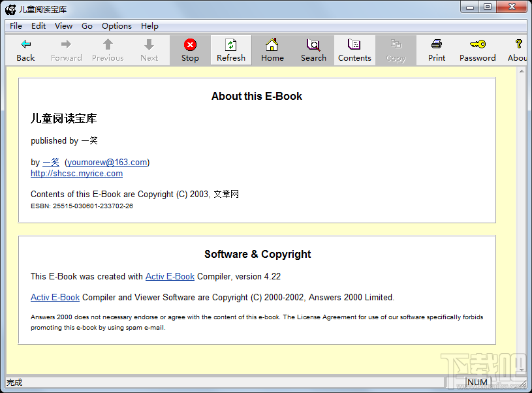Screen dimensions: 532x393
Task: Click the scrollbar up arrow
Action: (x=522, y=71)
